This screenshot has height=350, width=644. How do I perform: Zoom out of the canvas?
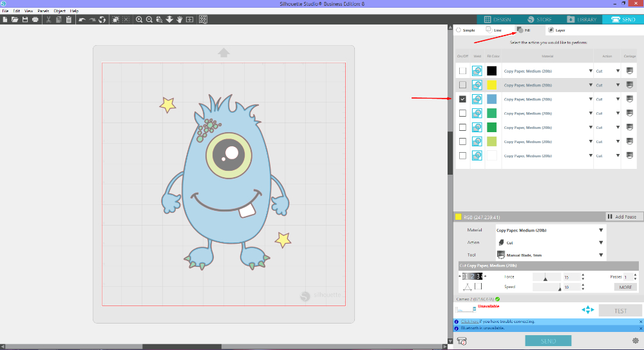[x=149, y=19]
